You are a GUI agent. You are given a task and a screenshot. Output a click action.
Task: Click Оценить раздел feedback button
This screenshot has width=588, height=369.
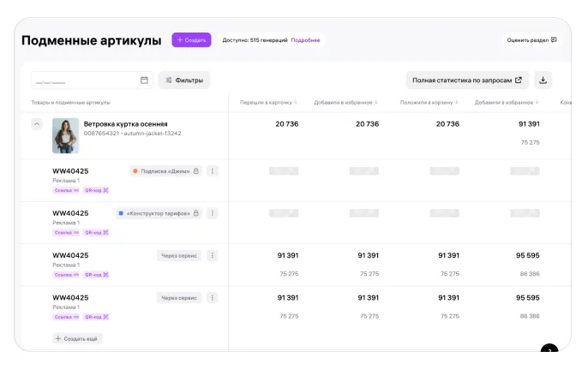[x=531, y=40]
